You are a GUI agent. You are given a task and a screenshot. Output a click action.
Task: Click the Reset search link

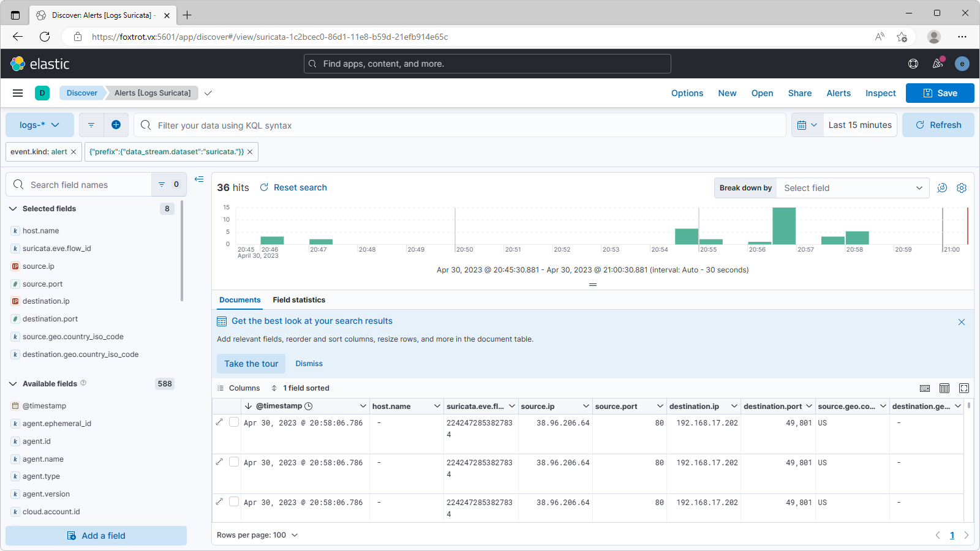300,187
